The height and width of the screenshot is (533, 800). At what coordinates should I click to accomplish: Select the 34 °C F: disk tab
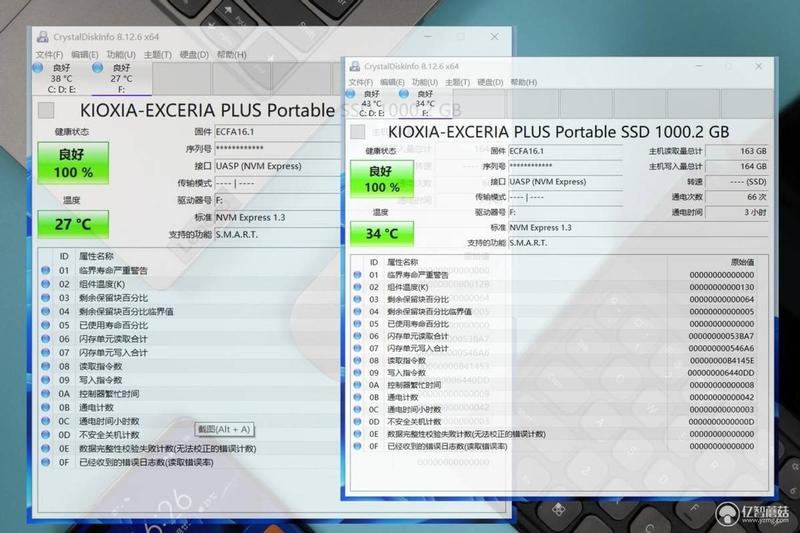[424, 104]
